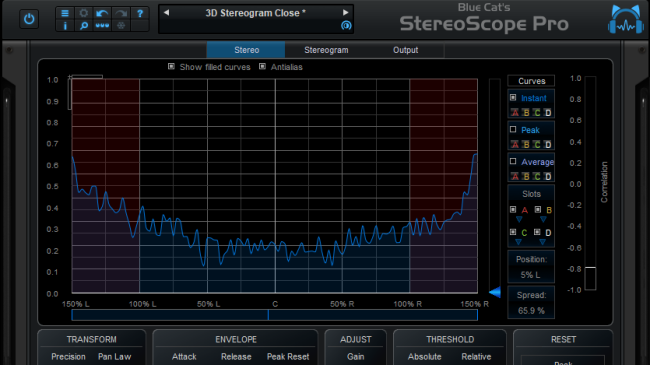Image resolution: width=650 pixels, height=365 pixels.
Task: Click the power bypass button
Action: (29, 19)
